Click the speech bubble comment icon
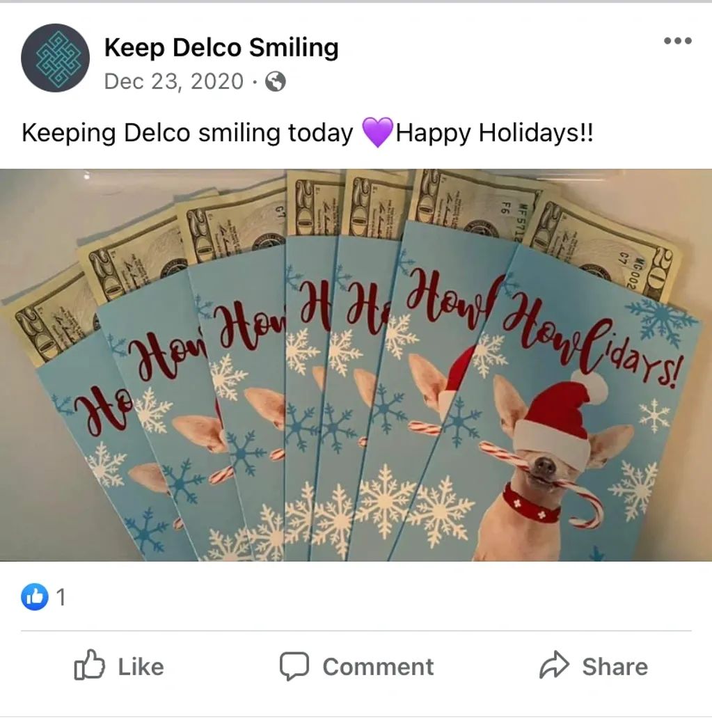 [294, 666]
